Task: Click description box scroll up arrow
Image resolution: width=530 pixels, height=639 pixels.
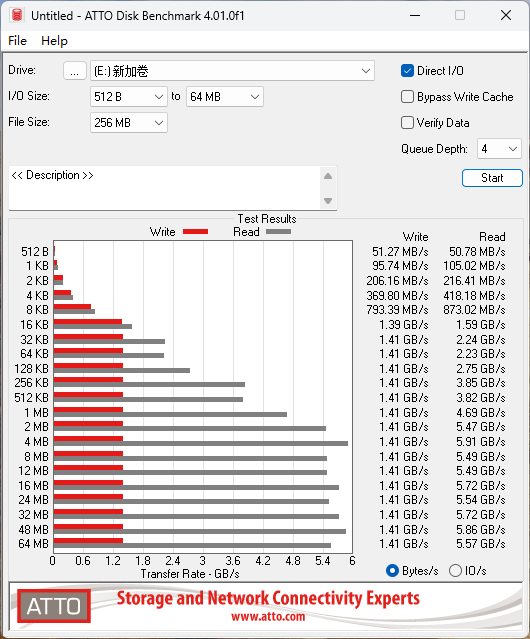Action: click(x=328, y=176)
